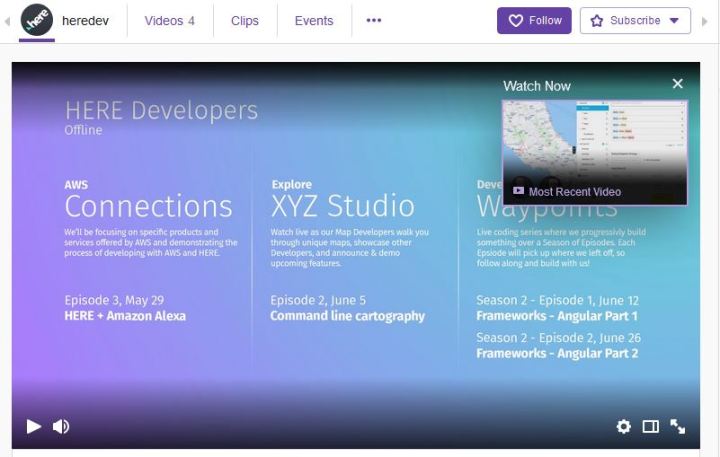Click 'Season 2 - Episode 1, June 12'
This screenshot has width=720, height=457.
[x=557, y=300]
